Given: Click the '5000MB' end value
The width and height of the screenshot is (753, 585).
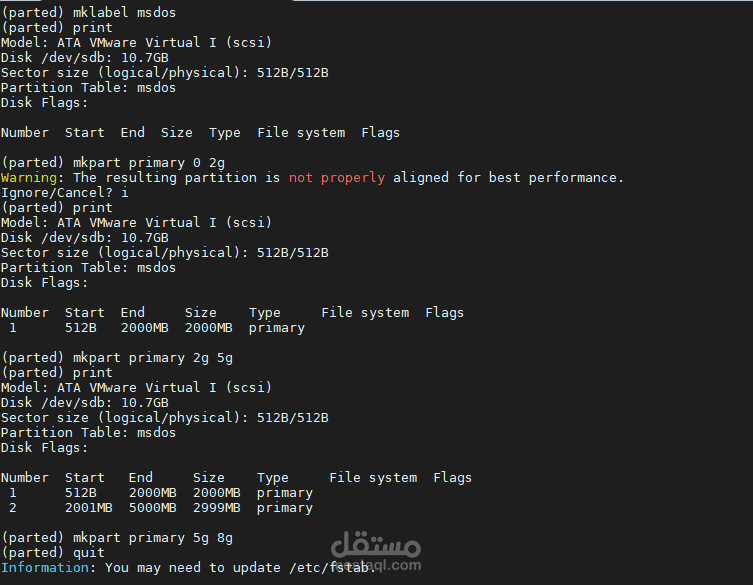Looking at the screenshot, I should [152, 507].
